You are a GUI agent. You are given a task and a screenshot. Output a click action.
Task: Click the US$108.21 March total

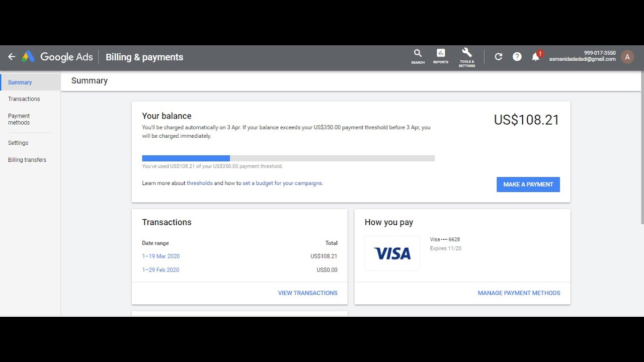pyautogui.click(x=324, y=256)
